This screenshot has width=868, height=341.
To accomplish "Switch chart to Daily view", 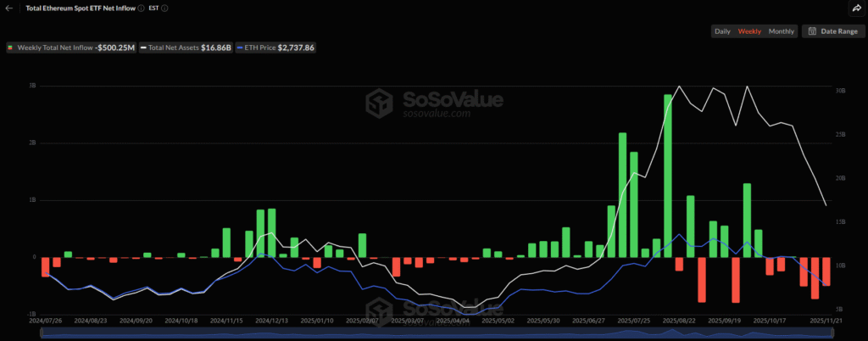I will tap(722, 31).
